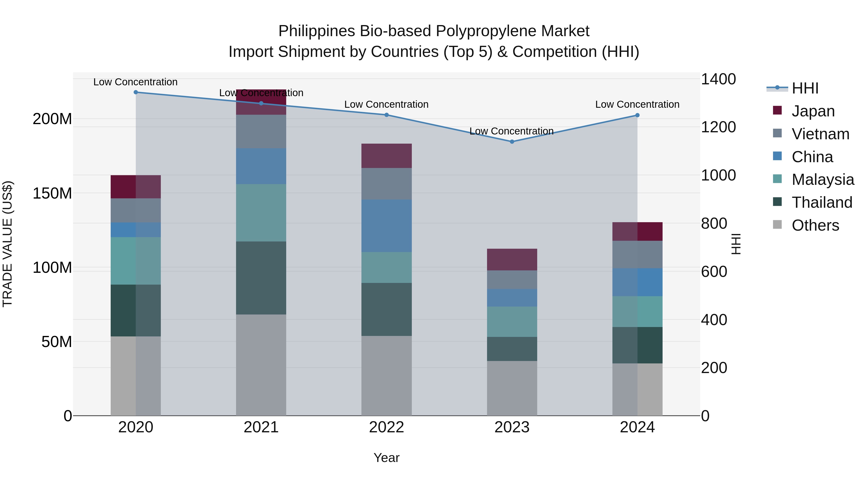Click the 2021 China bar segment
868x488 pixels.
click(261, 166)
